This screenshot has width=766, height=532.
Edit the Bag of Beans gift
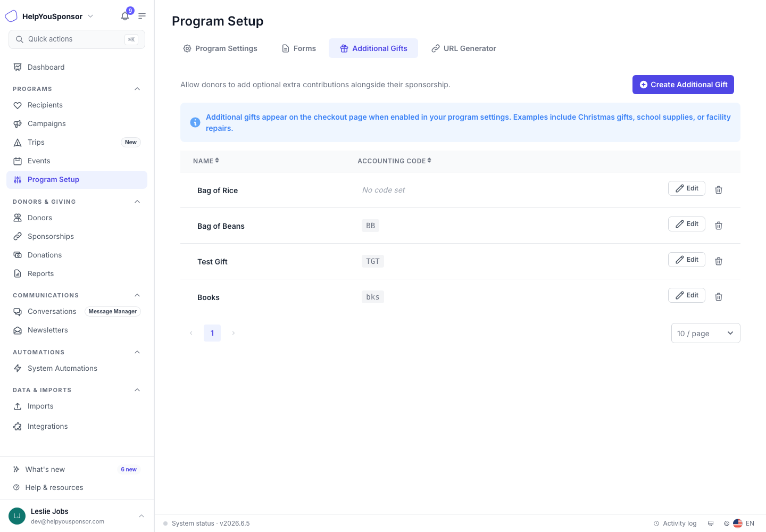687,224
